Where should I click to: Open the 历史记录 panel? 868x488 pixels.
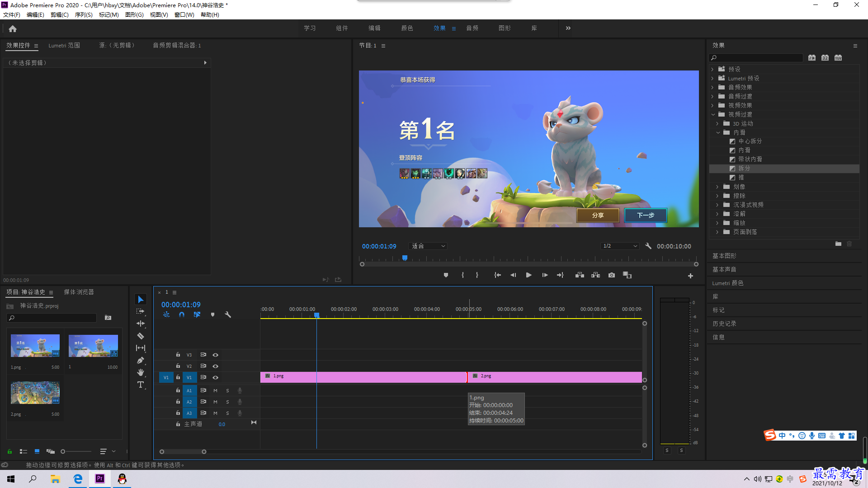pos(724,324)
